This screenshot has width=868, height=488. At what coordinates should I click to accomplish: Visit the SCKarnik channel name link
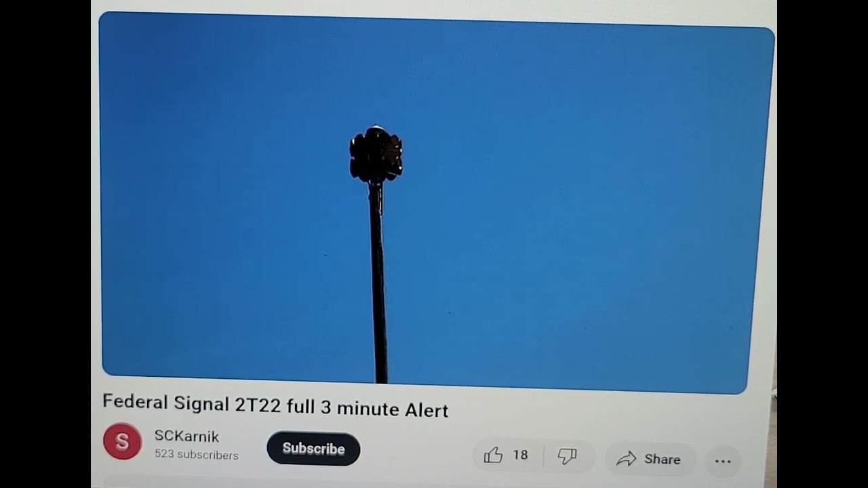pyautogui.click(x=186, y=436)
